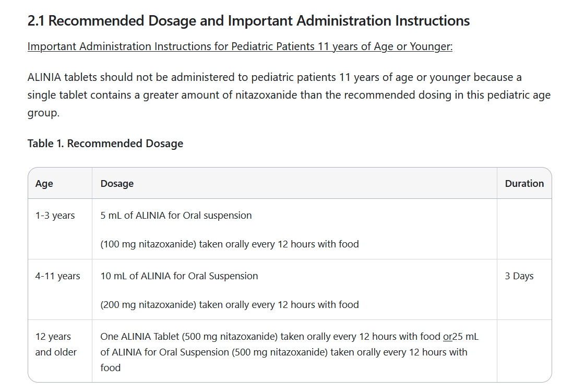The height and width of the screenshot is (392, 573).
Task: Click the word 'food' on the last table line
Action: [110, 367]
